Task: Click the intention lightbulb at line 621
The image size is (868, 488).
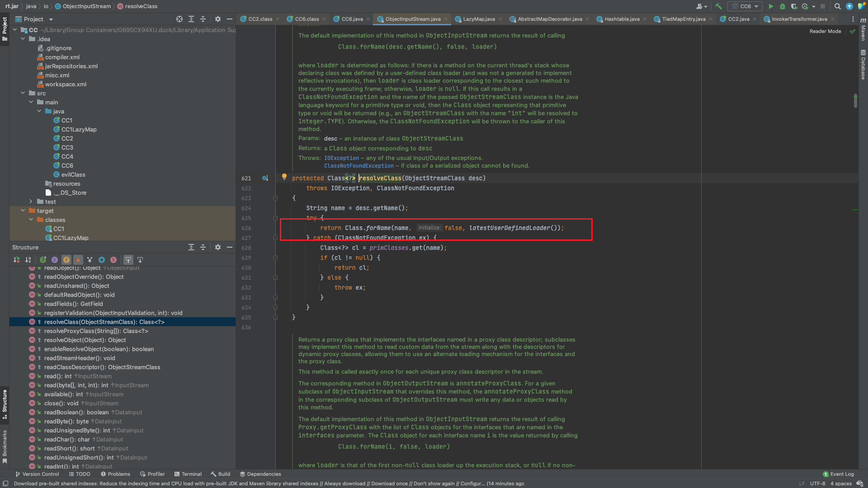Action: pos(284,177)
